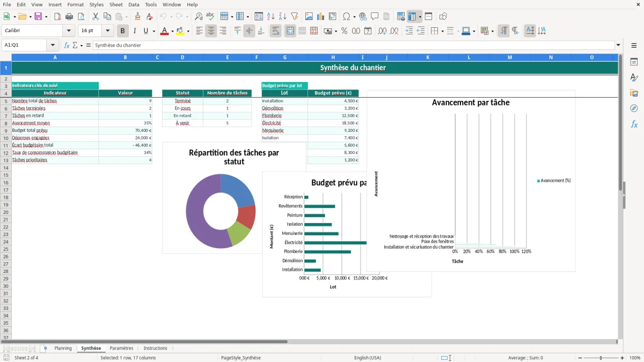
Task: Click the Copy icon
Action: tap(107, 17)
